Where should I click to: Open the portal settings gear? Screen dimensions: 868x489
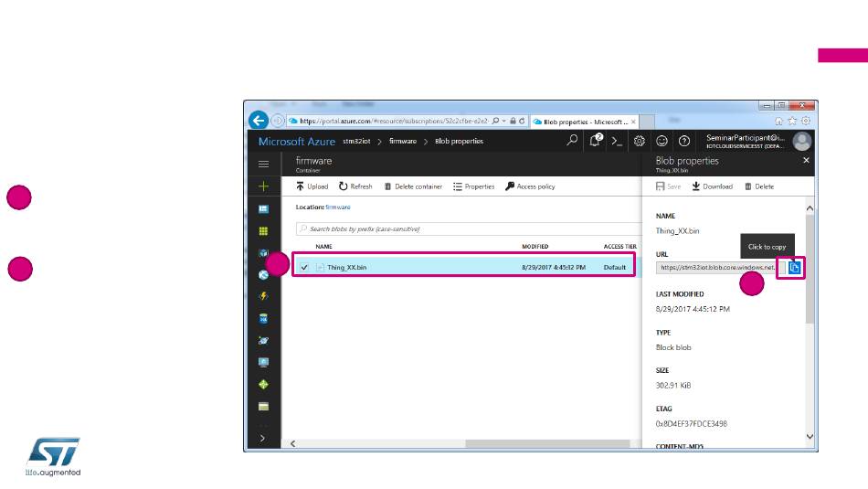coord(640,142)
